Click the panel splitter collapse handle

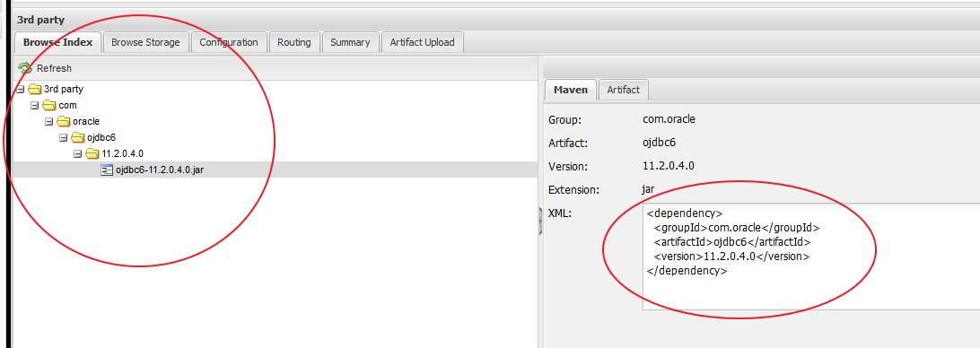(x=540, y=222)
